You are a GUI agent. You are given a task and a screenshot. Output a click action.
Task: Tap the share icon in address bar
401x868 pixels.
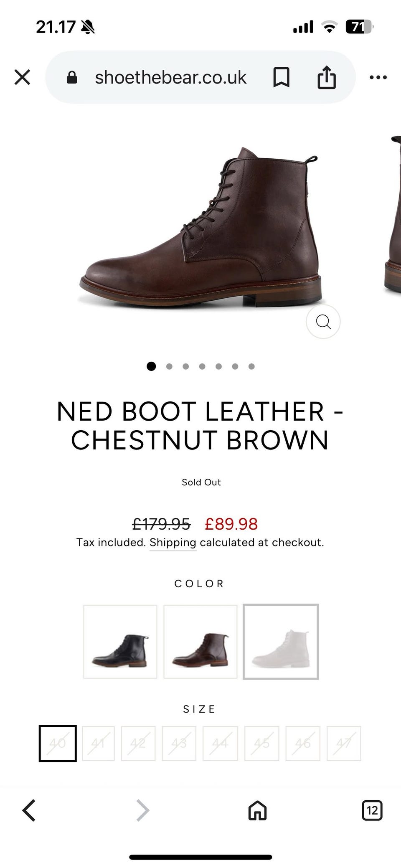coord(326,77)
